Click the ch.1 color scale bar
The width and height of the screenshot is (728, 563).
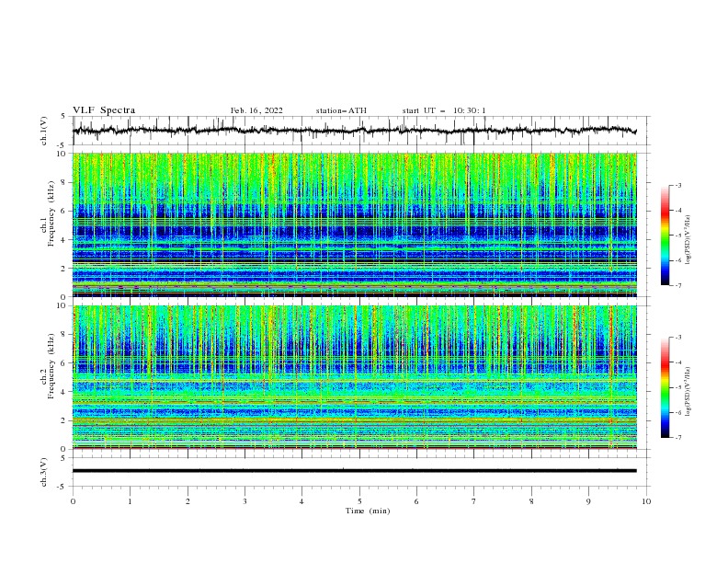click(x=665, y=236)
